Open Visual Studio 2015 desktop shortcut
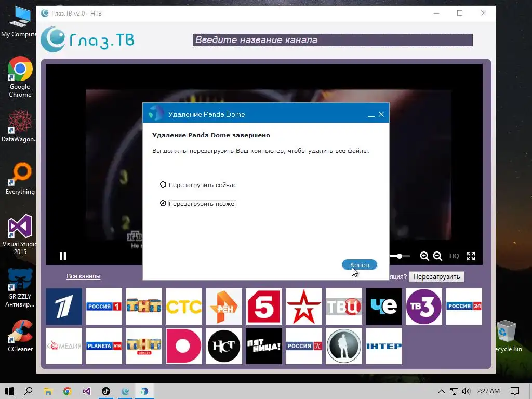Viewport: 532px width, 399px height. tap(20, 234)
